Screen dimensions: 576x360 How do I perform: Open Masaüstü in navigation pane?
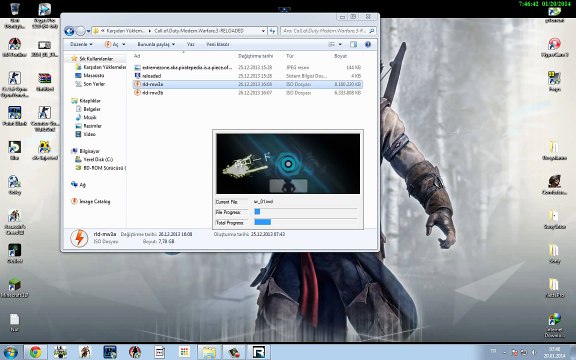click(90, 76)
